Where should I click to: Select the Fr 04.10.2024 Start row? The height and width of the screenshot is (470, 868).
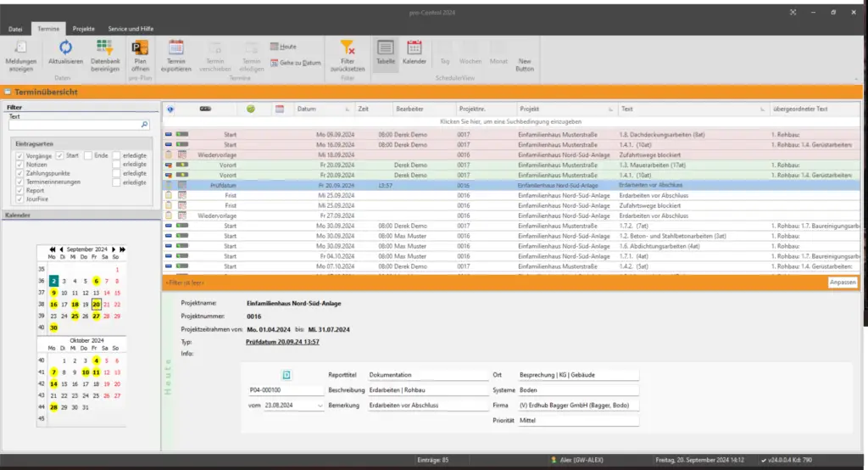point(511,256)
